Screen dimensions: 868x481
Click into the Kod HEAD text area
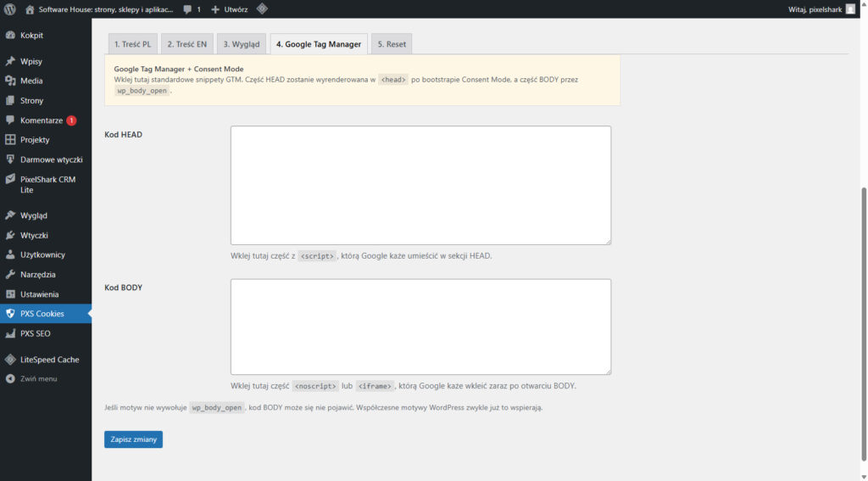pyautogui.click(x=420, y=185)
